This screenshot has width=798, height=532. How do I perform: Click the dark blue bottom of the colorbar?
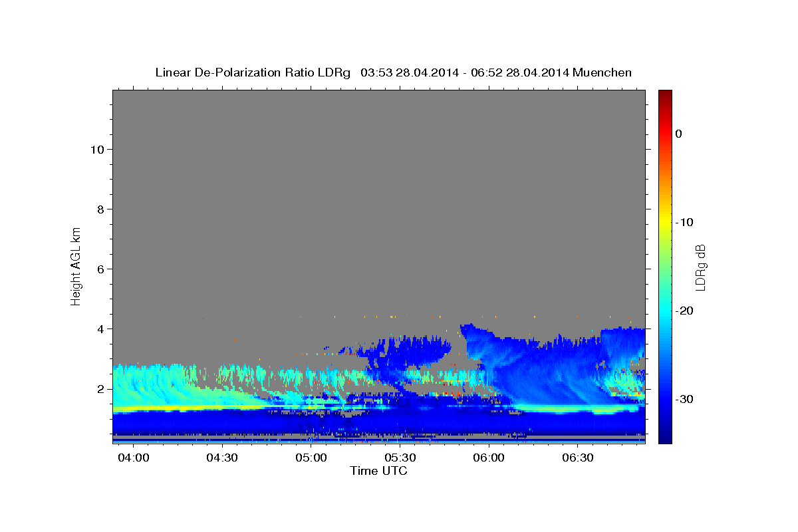665,438
